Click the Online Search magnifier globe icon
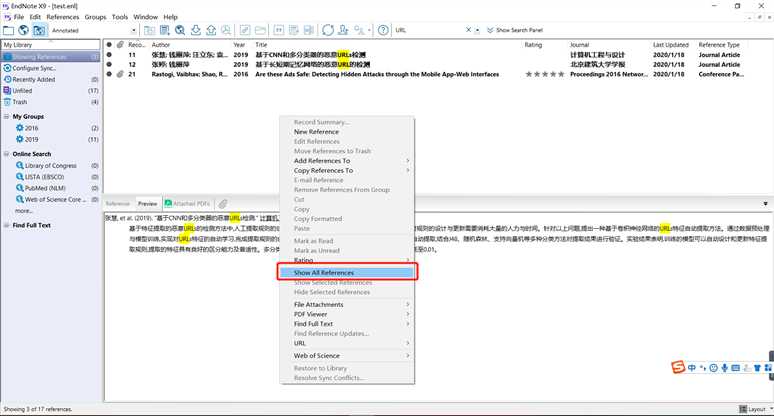Image resolution: width=774 pixels, height=416 pixels. pyautogui.click(x=180, y=31)
